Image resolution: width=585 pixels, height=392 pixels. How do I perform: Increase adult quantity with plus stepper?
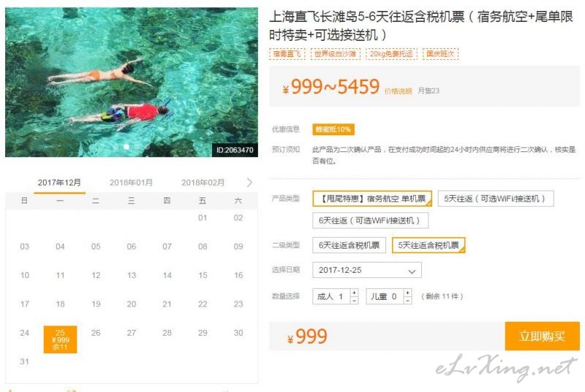point(355,293)
